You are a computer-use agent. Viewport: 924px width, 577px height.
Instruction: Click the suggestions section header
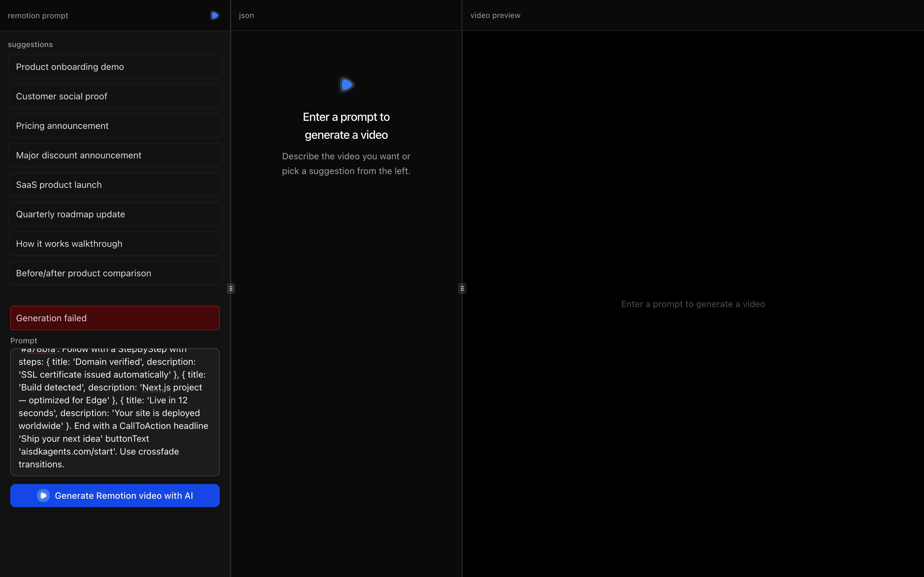pyautogui.click(x=30, y=44)
